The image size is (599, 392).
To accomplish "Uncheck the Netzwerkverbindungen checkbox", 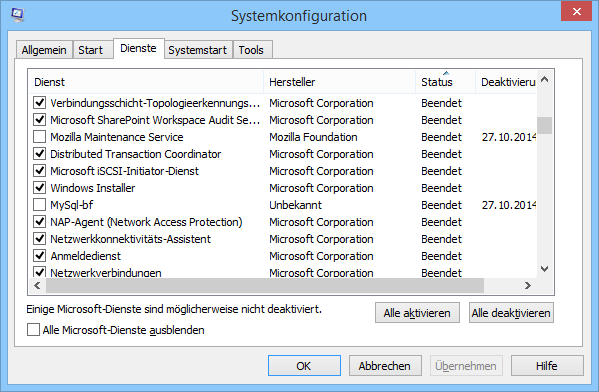I will pos(39,272).
